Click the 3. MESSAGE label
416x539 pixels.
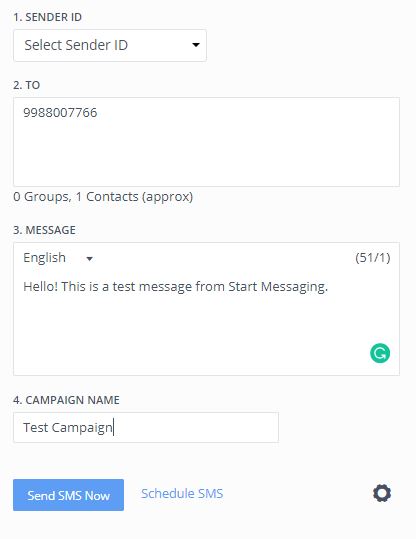pyautogui.click(x=44, y=230)
